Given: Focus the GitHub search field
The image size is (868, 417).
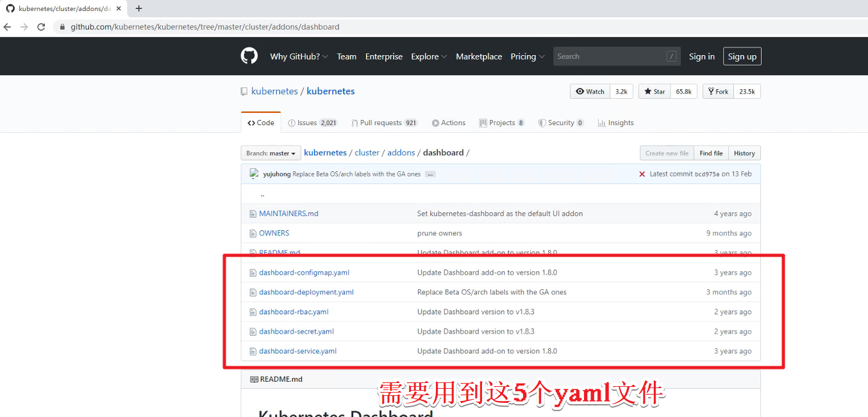Looking at the screenshot, I should click(615, 56).
